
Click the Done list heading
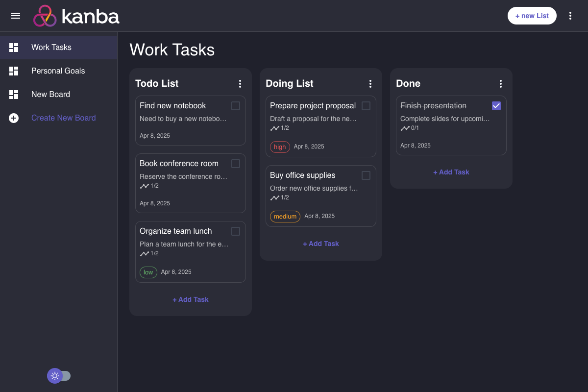408,83
